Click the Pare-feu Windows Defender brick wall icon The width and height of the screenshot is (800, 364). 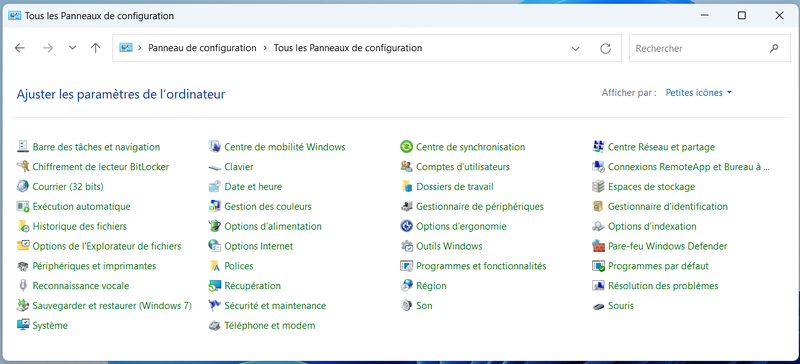(598, 246)
